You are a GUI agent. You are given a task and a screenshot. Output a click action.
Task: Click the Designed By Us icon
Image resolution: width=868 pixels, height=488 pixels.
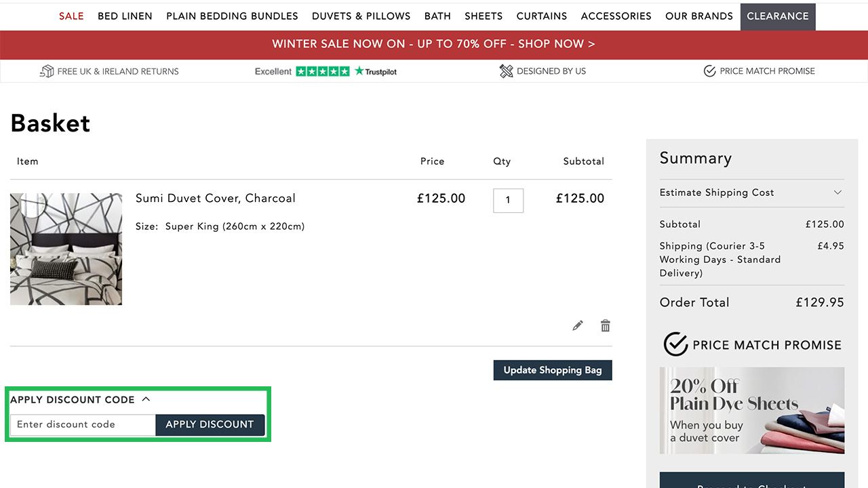(506, 71)
